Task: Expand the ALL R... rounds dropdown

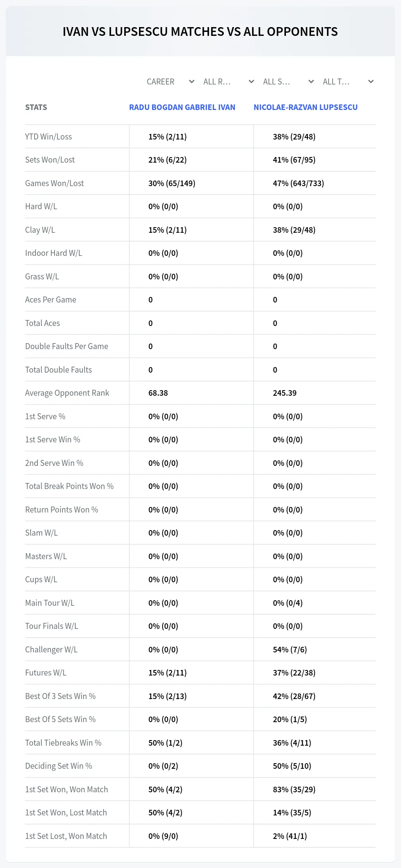Action: pos(229,82)
